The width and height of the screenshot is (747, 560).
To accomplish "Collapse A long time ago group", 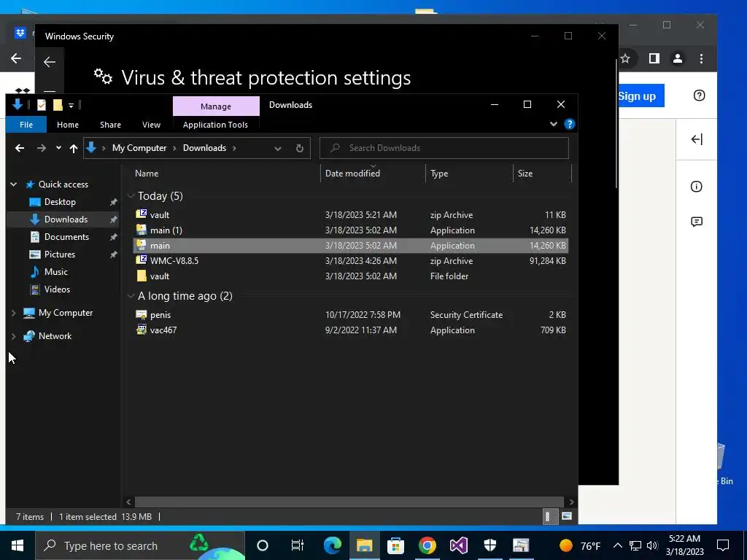I will [131, 296].
